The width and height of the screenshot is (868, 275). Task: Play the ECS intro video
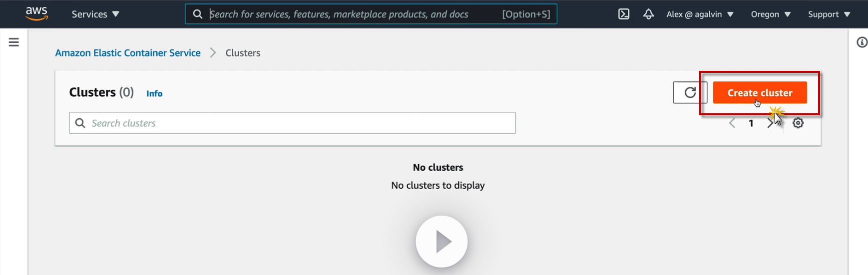point(441,242)
